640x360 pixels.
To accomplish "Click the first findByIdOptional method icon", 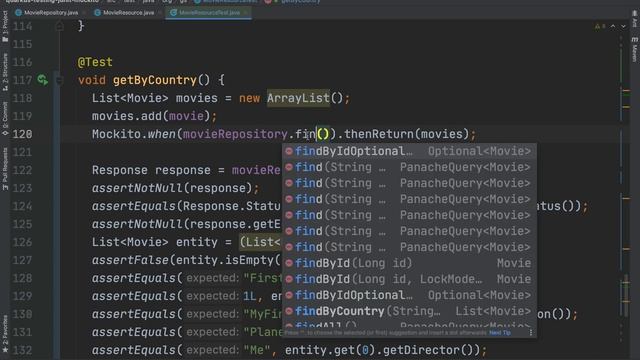I will pos(289,151).
